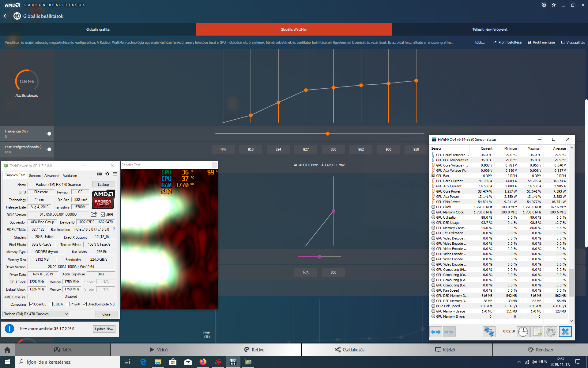Select the Globális WattMan tab
Image resolution: width=588 pixels, height=368 pixels.
pos(294,29)
